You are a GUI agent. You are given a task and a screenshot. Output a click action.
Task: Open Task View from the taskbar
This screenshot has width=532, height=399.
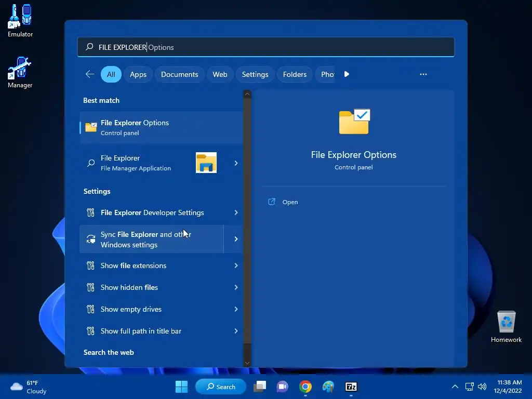(260, 387)
